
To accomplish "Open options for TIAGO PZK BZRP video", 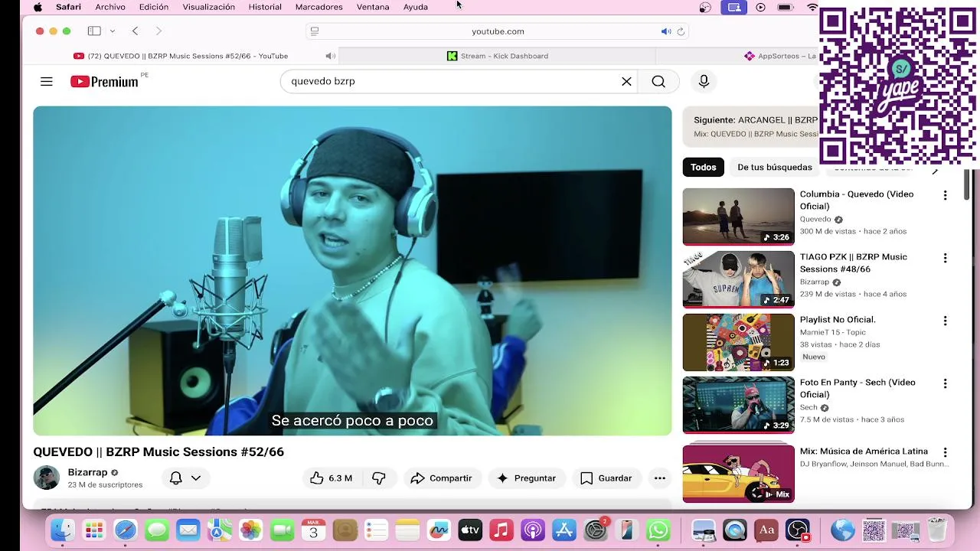I will [x=945, y=258].
